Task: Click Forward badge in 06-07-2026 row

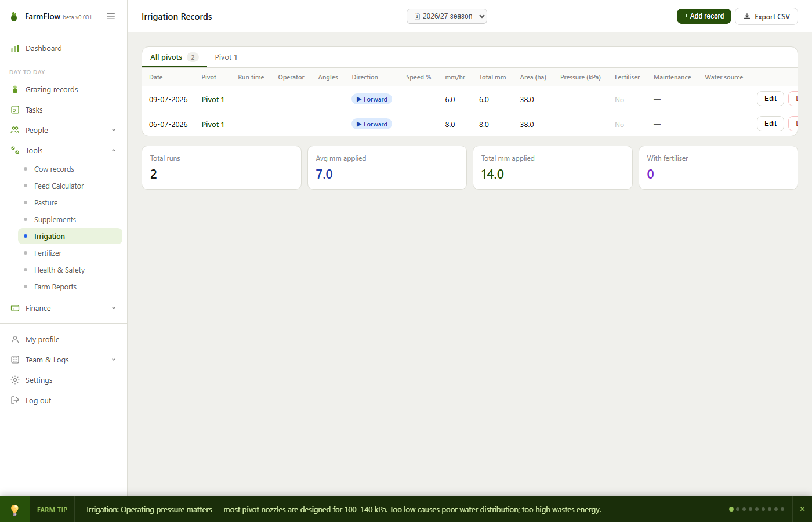Action: [372, 124]
